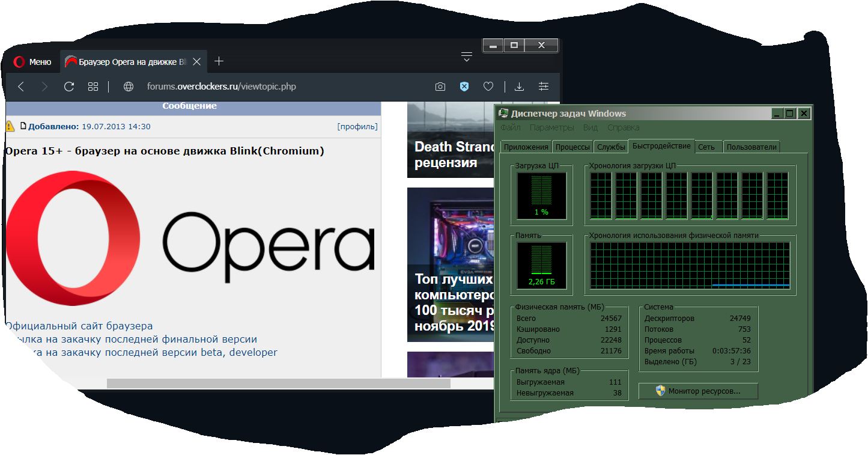Click the Сообщение column header

click(x=190, y=106)
